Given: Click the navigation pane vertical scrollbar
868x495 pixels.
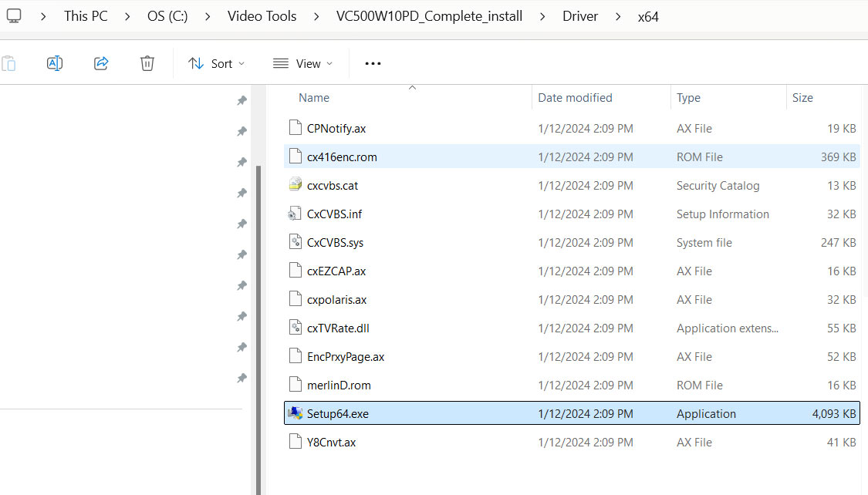Looking at the screenshot, I should 258,308.
